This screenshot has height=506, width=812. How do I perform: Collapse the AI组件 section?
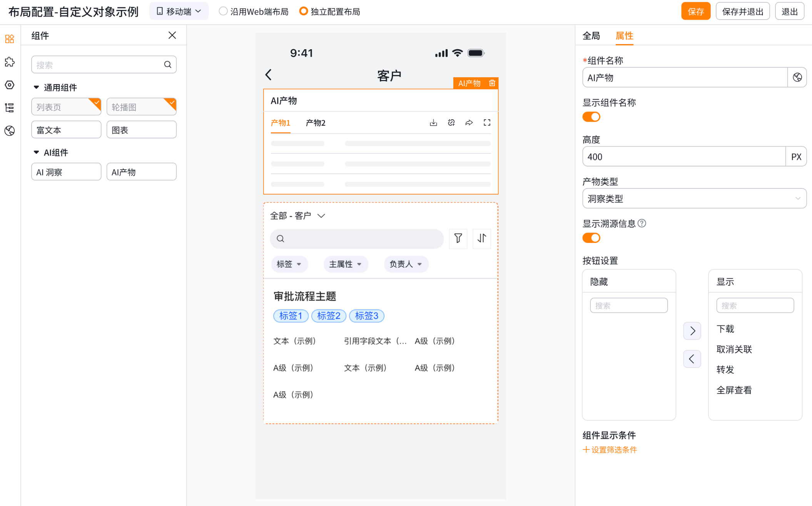pos(36,152)
